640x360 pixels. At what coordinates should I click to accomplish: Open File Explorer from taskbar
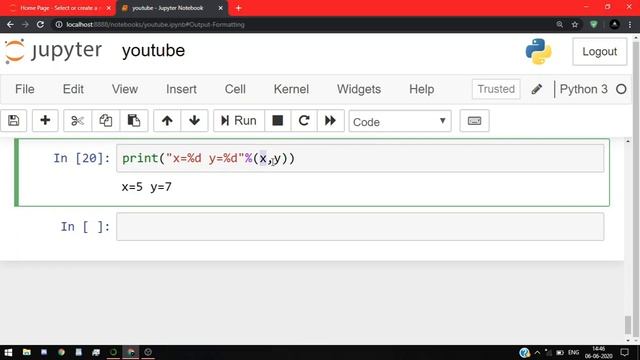(27, 352)
